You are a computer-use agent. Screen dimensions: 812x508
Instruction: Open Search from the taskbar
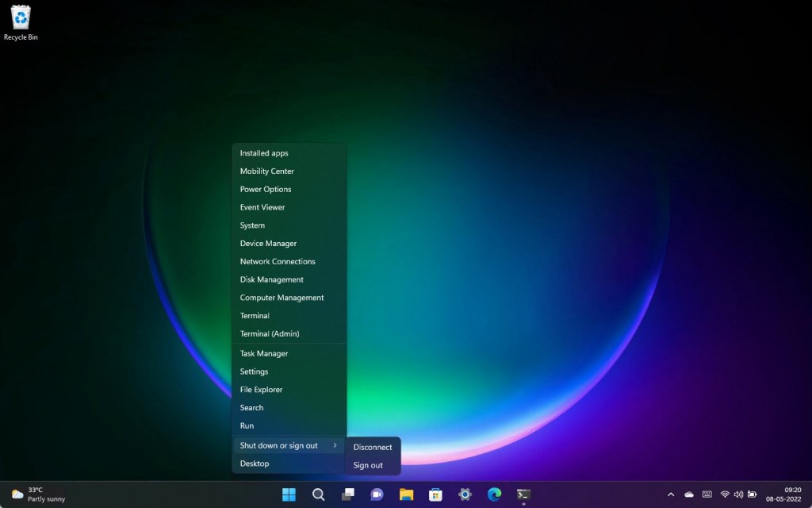[318, 494]
